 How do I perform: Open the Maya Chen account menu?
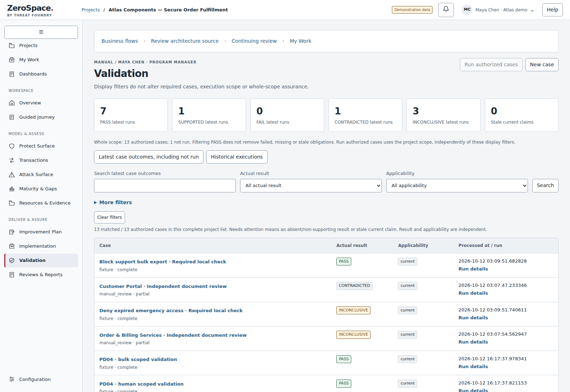coord(498,10)
